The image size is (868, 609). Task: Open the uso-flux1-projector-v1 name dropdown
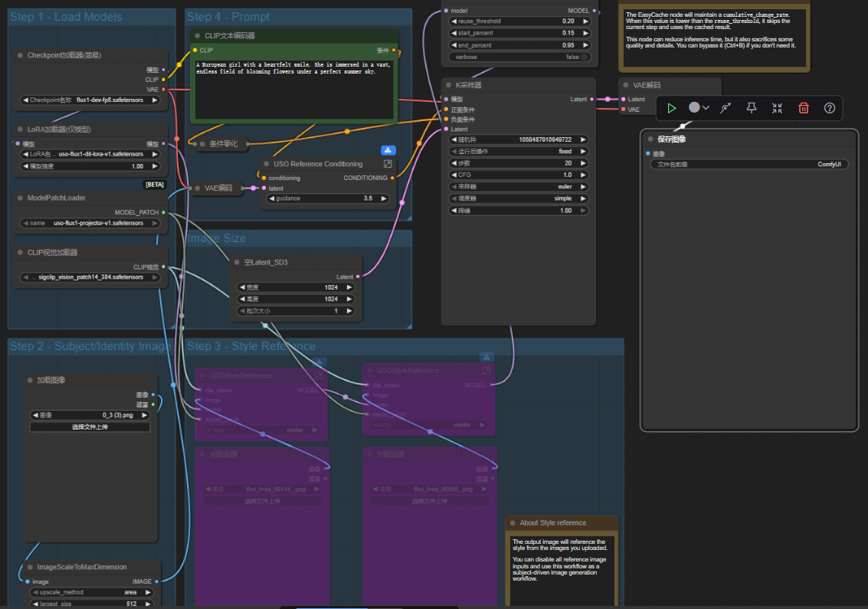click(90, 223)
